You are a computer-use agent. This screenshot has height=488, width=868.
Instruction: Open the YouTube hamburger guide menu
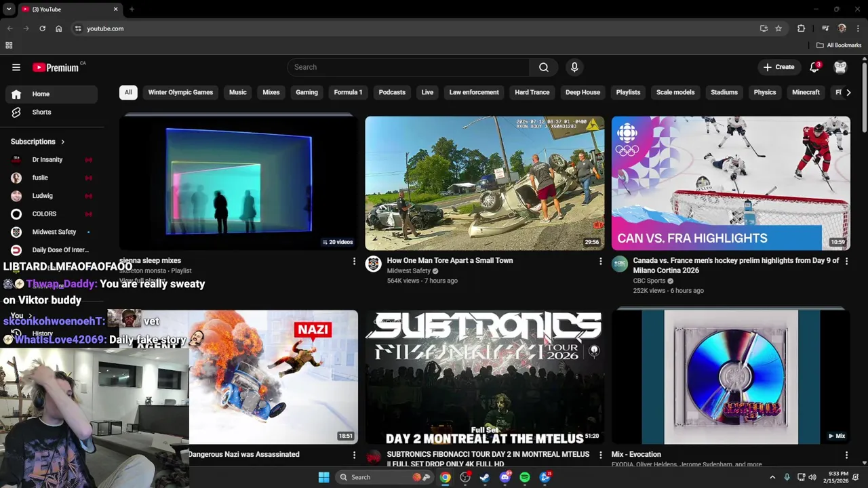tap(16, 67)
